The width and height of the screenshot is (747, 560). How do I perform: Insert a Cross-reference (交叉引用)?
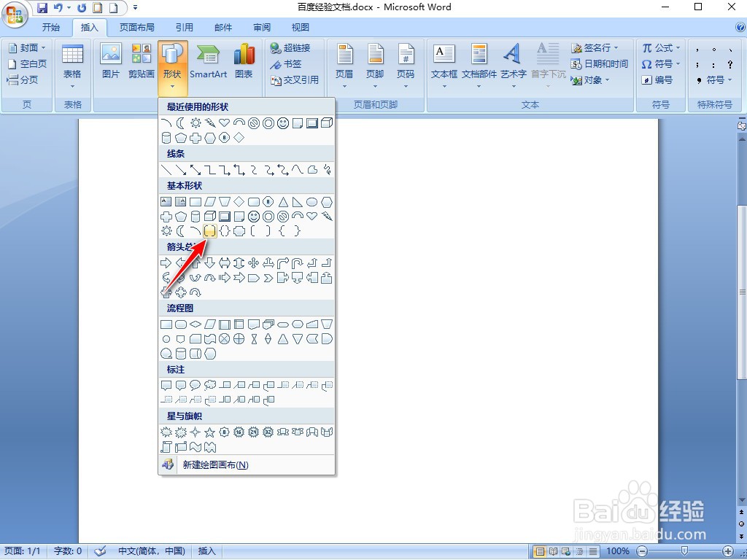[295, 79]
